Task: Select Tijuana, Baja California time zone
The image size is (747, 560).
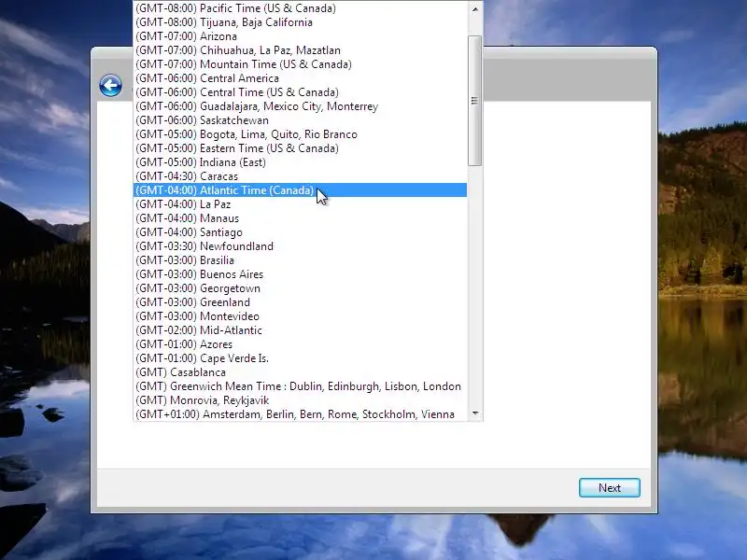Action: click(300, 22)
